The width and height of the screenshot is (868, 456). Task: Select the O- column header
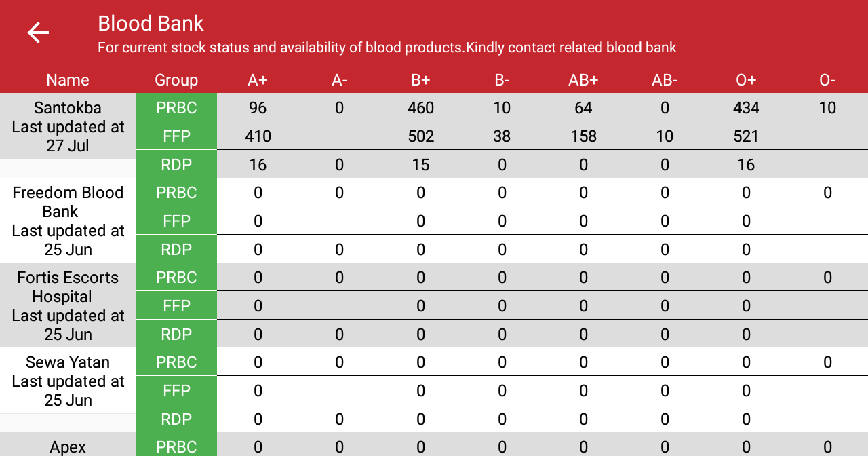click(827, 80)
